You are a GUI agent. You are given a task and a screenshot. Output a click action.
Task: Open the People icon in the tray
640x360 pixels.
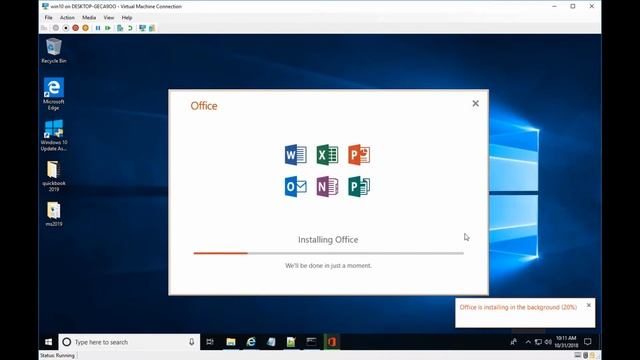(x=513, y=342)
